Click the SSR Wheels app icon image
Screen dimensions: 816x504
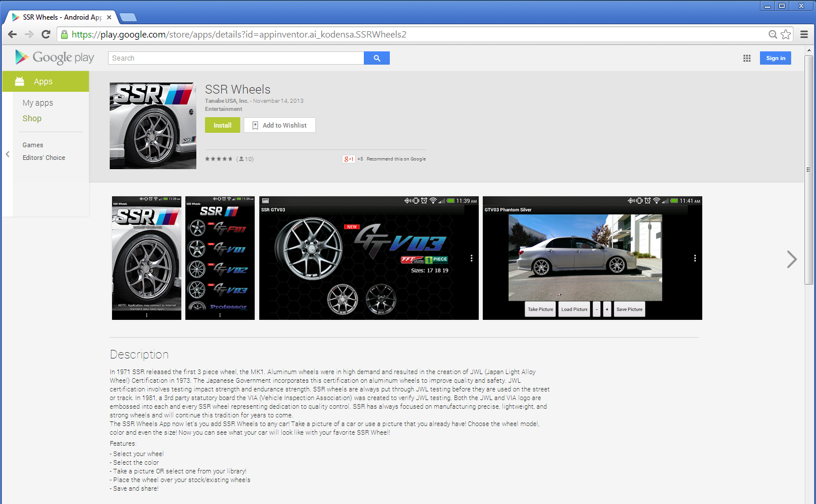click(153, 126)
